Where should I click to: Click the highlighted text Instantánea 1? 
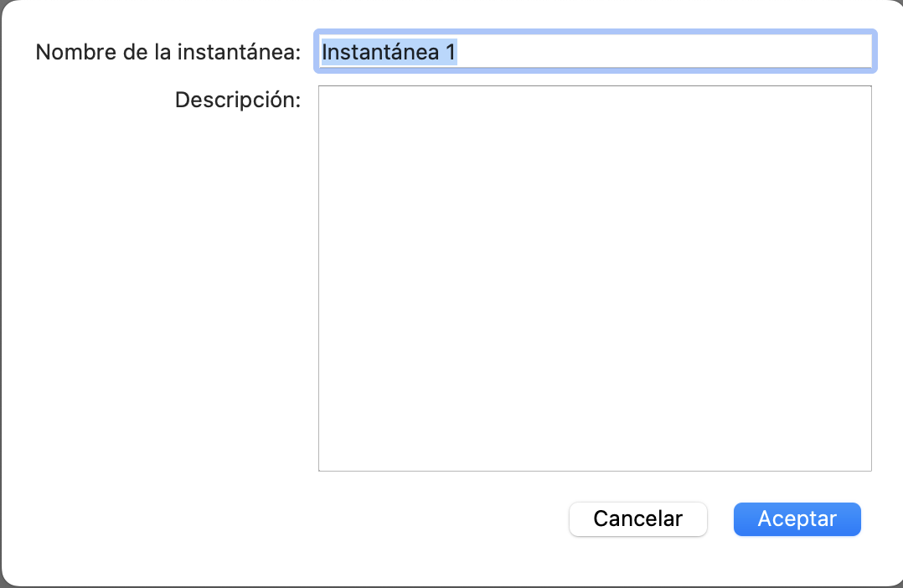(x=389, y=52)
